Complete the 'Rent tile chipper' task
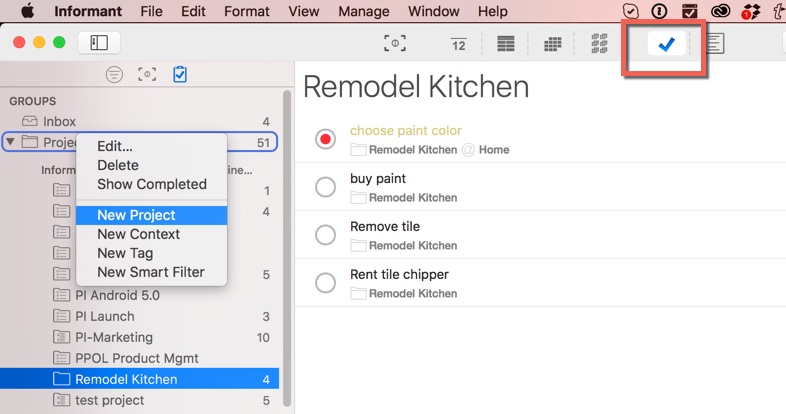Viewport: 786px width, 414px height. pyautogui.click(x=325, y=283)
